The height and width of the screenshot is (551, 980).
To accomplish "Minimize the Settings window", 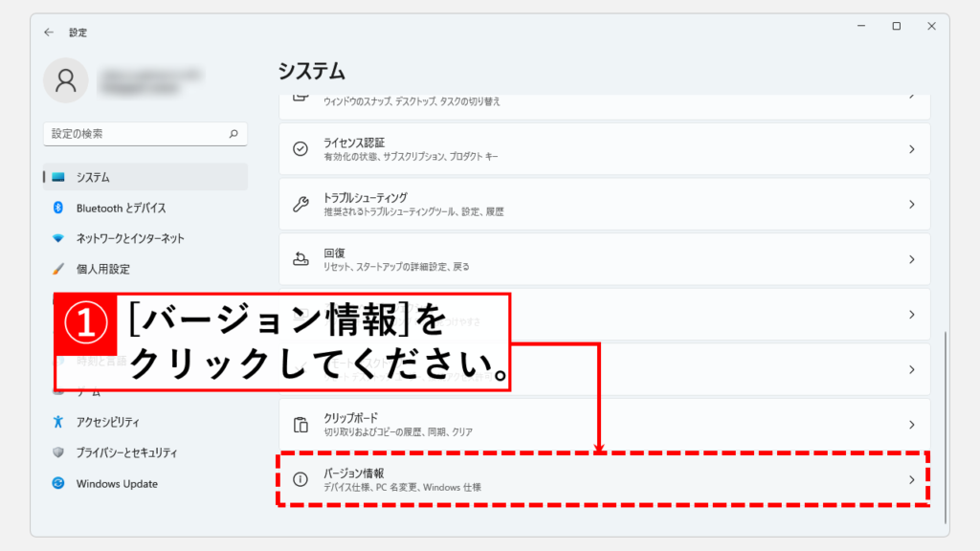I will [861, 26].
